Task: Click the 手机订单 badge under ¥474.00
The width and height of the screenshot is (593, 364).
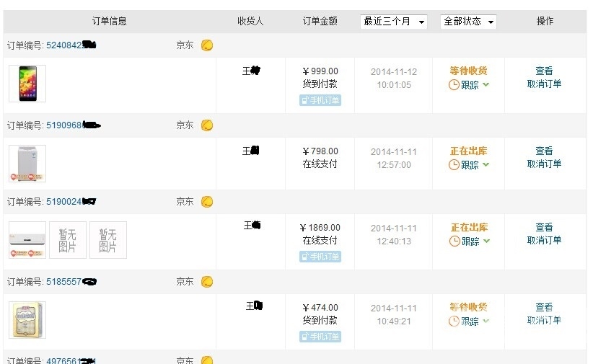Action: pyautogui.click(x=320, y=337)
